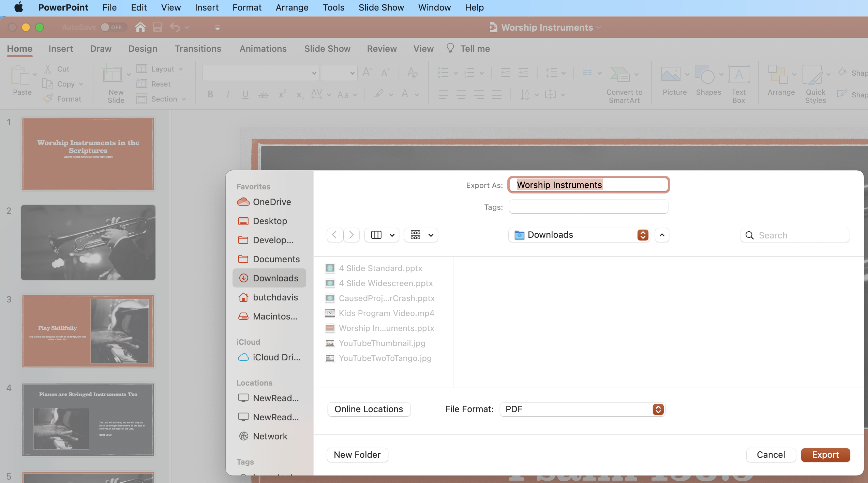Click the New Folder button
This screenshot has width=868, height=483.
pyautogui.click(x=357, y=455)
